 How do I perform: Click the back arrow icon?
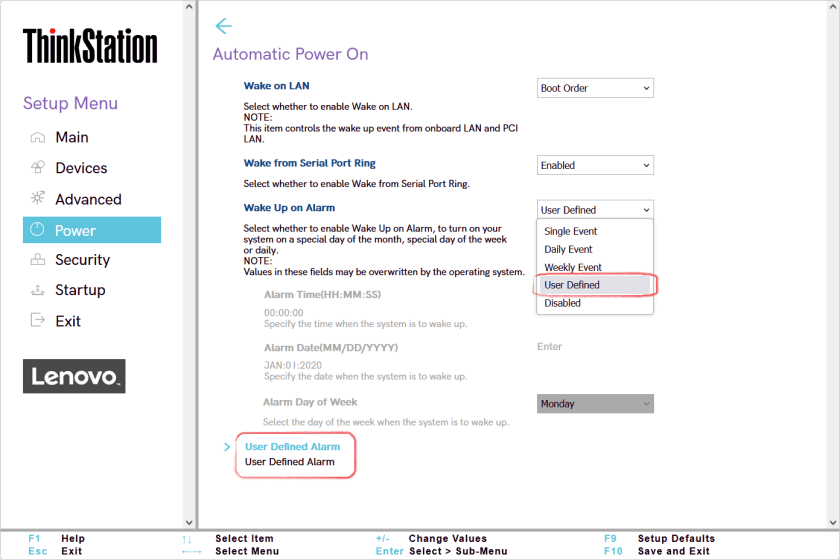point(223,26)
